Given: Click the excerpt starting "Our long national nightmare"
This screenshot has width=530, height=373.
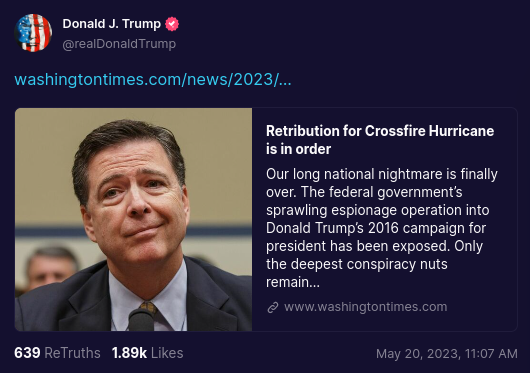Looking at the screenshot, I should click(382, 228).
